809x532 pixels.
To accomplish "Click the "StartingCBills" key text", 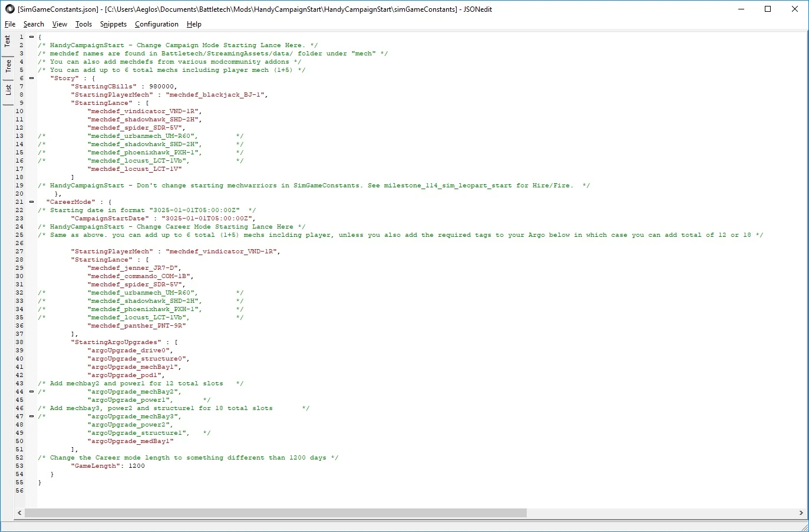I will (104, 86).
